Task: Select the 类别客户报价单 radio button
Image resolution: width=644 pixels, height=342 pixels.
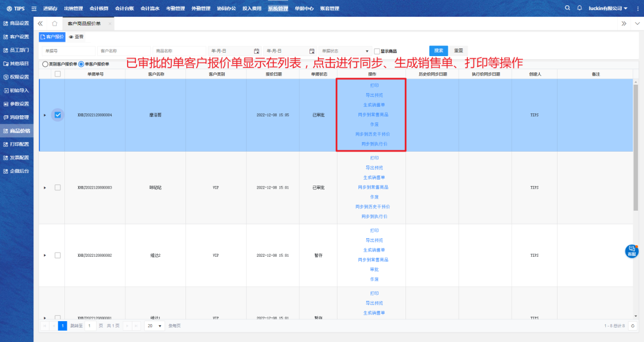Action: (45, 64)
